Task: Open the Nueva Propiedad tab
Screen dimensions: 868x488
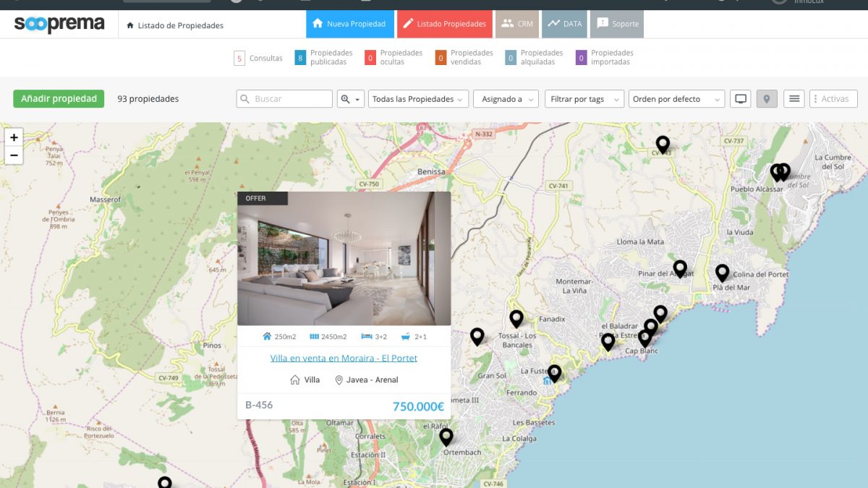Action: (350, 24)
